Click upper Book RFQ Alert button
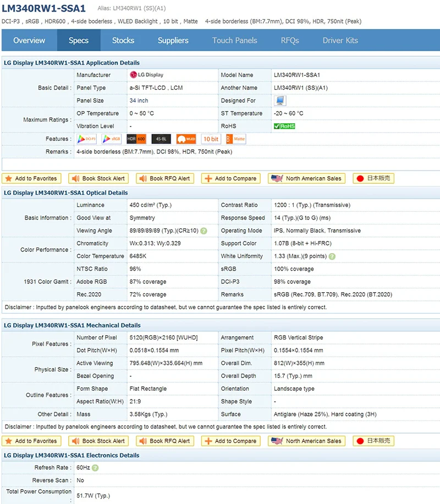 click(x=165, y=178)
